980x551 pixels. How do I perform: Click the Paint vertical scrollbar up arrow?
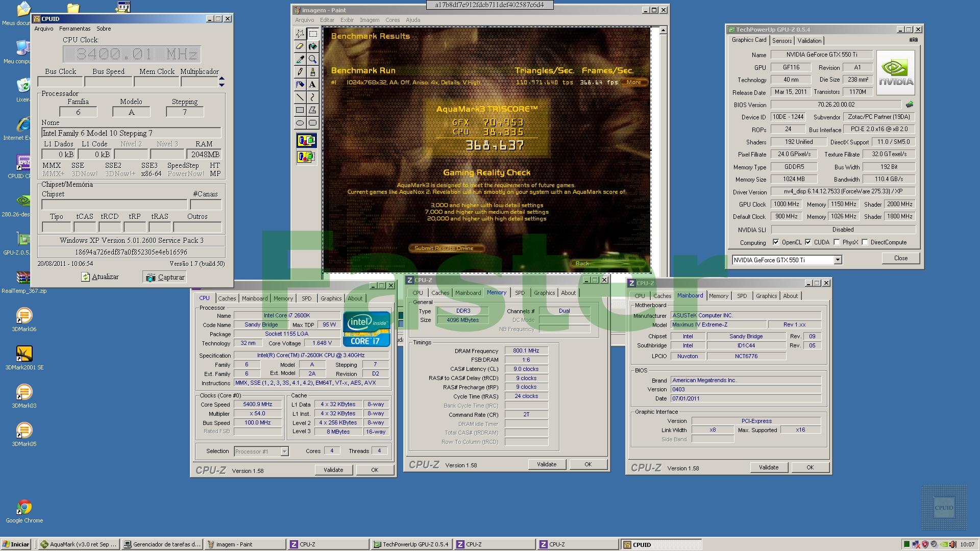[663, 31]
